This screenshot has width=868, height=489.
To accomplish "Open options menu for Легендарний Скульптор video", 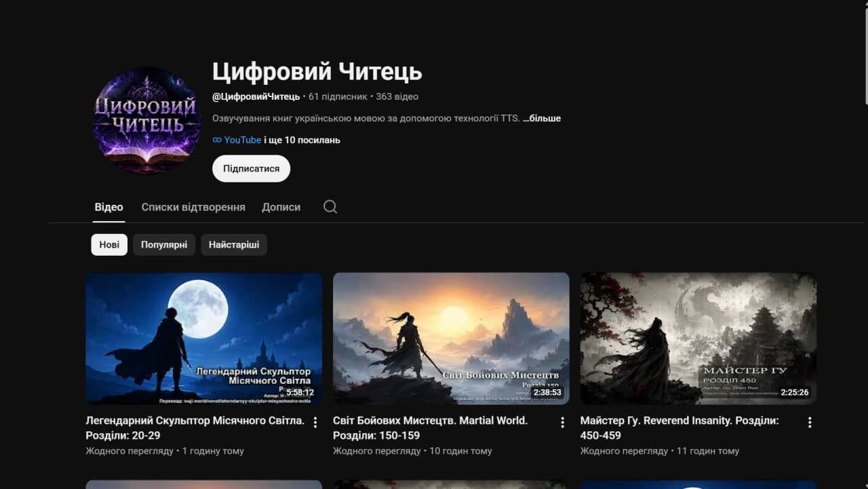I will coord(315,423).
